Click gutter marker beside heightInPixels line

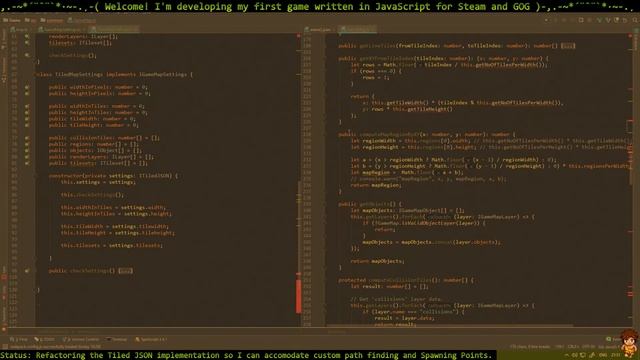(x=27, y=93)
